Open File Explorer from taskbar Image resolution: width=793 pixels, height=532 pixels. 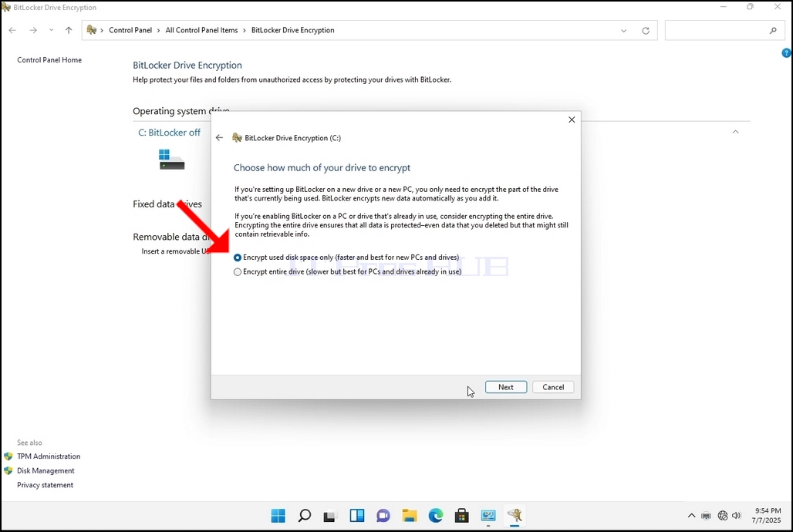point(410,516)
